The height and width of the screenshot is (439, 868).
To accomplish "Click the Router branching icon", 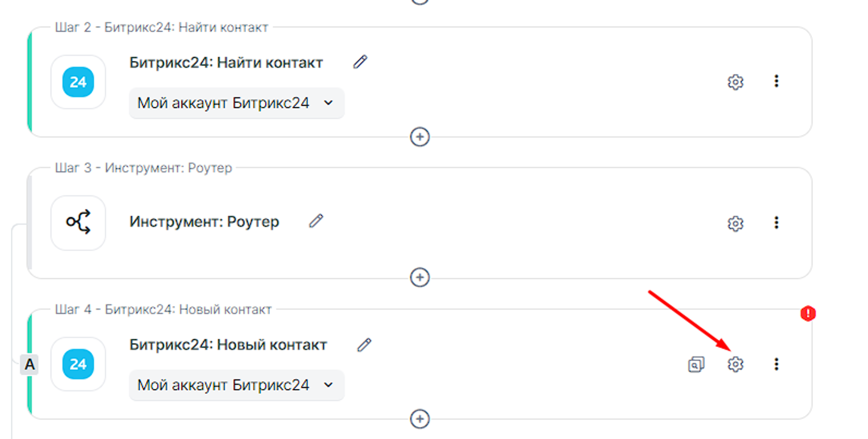I will click(x=78, y=222).
